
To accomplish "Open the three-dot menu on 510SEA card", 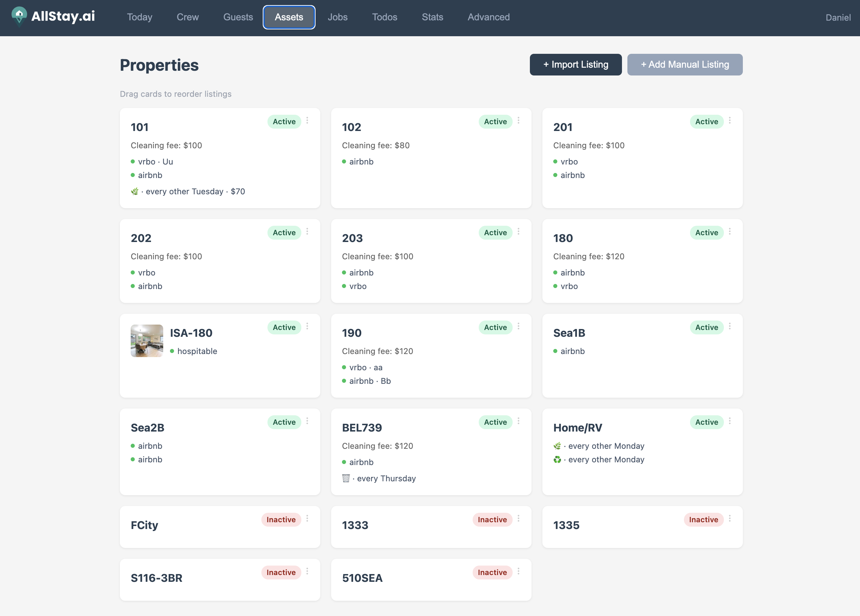I will click(519, 572).
